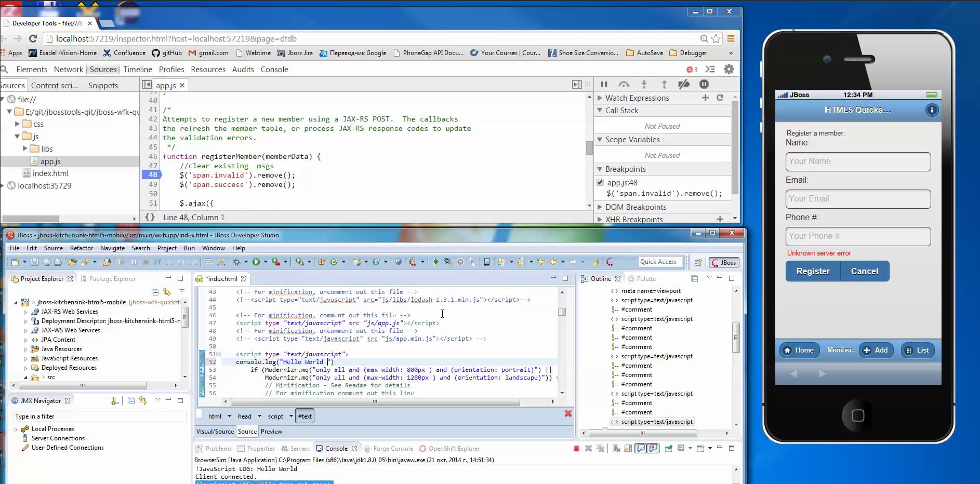The width and height of the screenshot is (980, 484).
Task: Click the Step out debugger icon
Action: click(664, 84)
